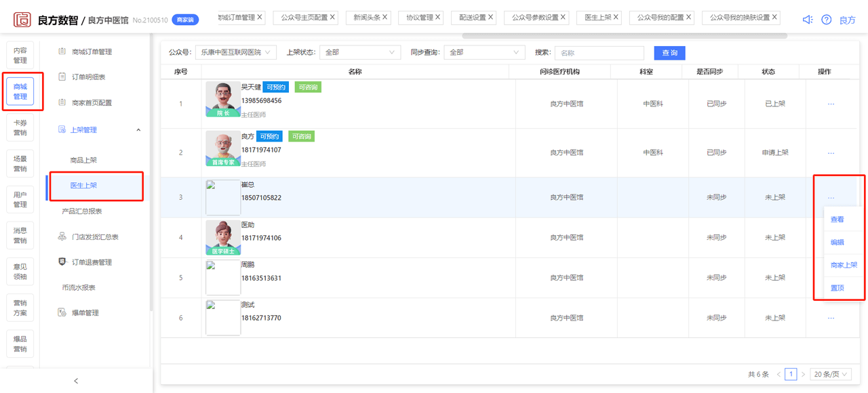The width and height of the screenshot is (868, 393).
Task: Close the 医生上架 tab
Action: 616,17
